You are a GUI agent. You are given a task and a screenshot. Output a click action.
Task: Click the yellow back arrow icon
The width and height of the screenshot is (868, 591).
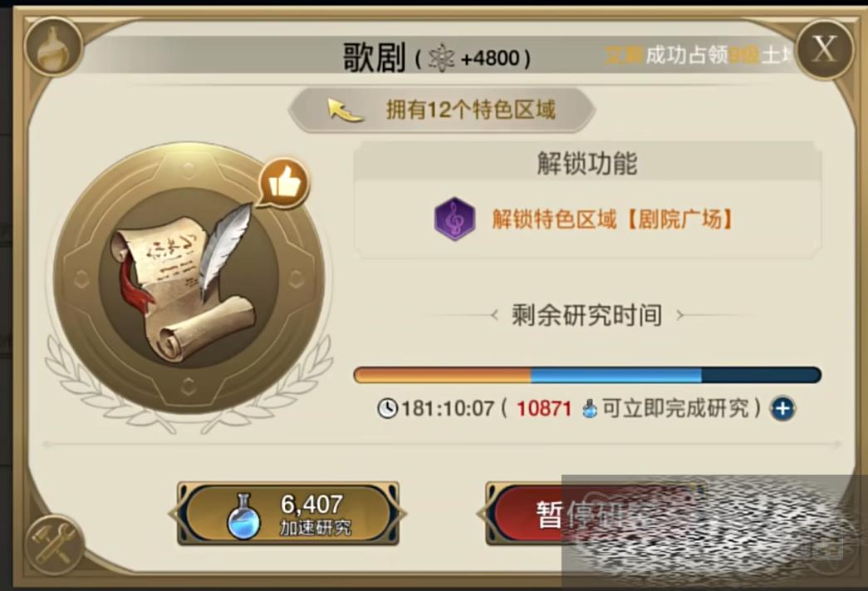click(345, 110)
